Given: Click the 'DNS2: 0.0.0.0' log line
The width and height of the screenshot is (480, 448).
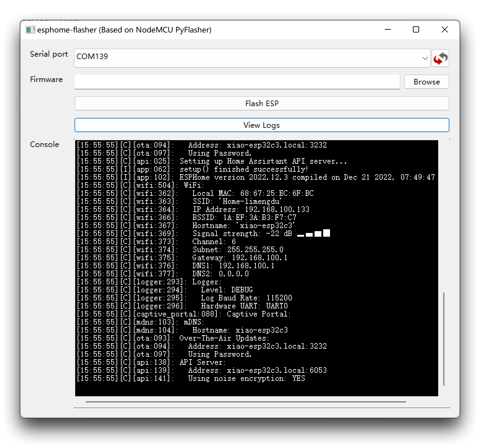Looking at the screenshot, I should tap(163, 274).
